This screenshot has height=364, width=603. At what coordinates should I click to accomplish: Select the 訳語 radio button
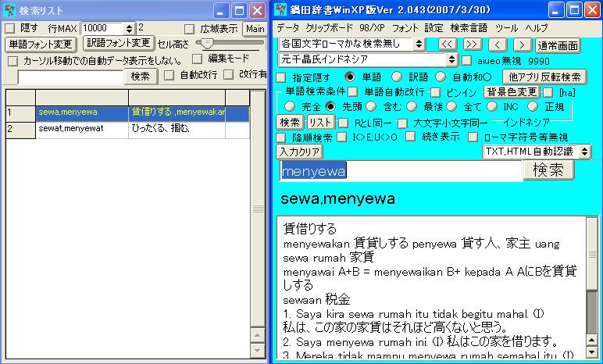tap(396, 77)
